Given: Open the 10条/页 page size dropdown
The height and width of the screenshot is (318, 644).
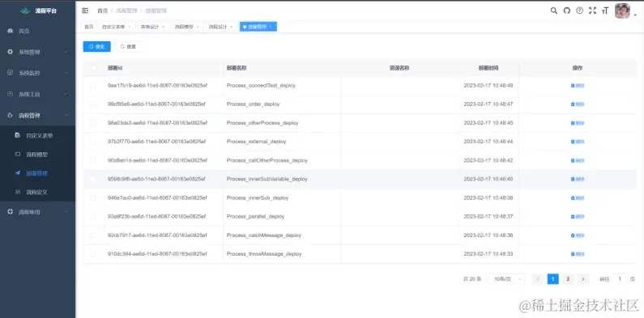Looking at the screenshot, I should click(506, 279).
